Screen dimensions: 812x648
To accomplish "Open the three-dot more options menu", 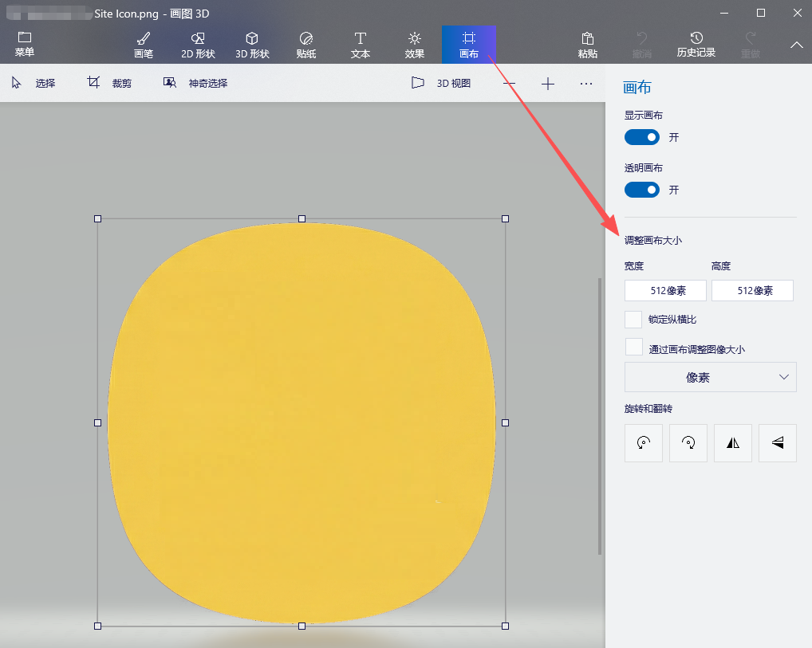I will pos(585,84).
